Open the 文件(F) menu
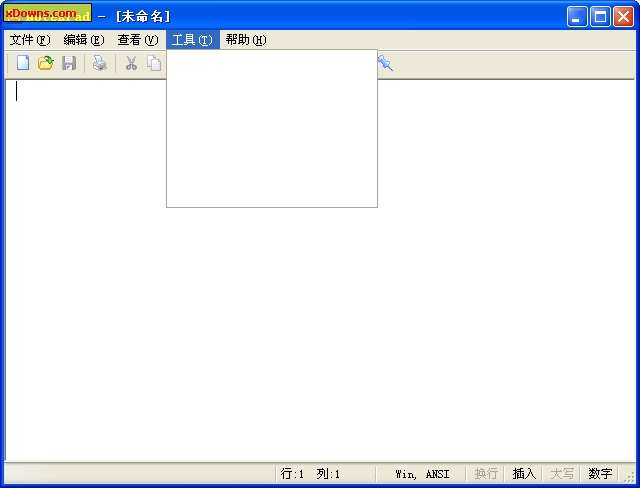The height and width of the screenshot is (488, 640). [x=30, y=40]
